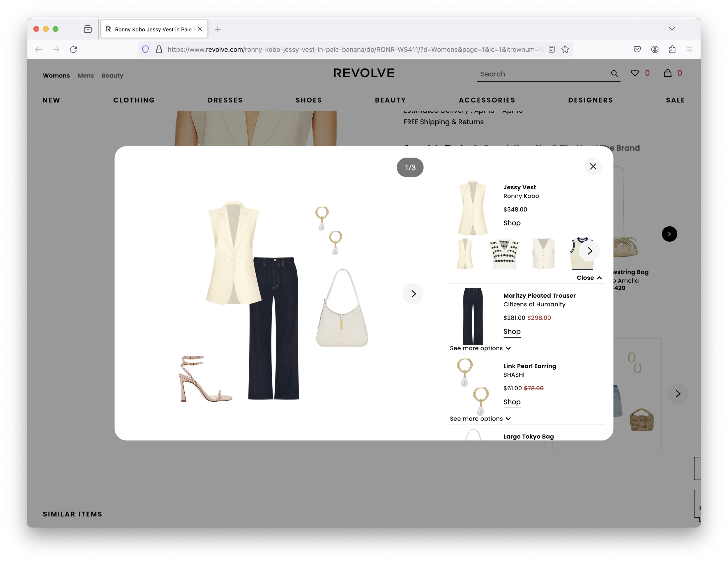This screenshot has height=563, width=728.
Task: Open the DRESSES menu
Action: pyautogui.click(x=225, y=100)
